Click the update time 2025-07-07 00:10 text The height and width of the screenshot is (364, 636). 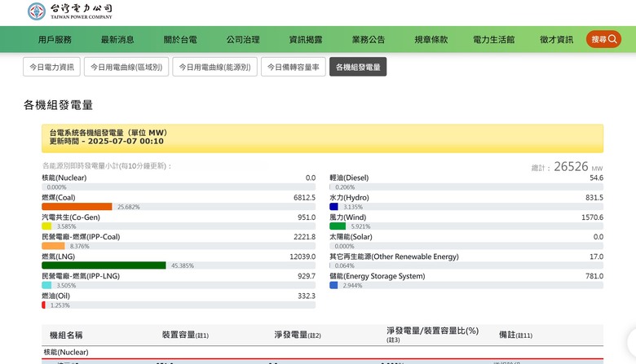coord(126,142)
